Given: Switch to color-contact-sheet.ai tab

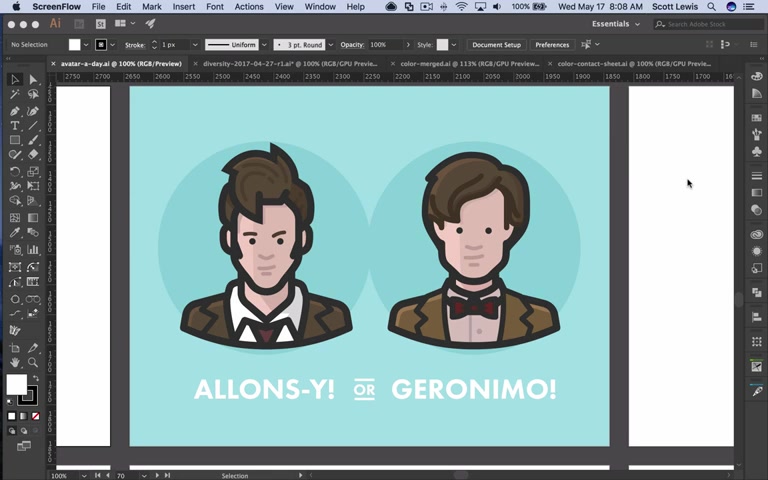Looking at the screenshot, I should coord(634,64).
